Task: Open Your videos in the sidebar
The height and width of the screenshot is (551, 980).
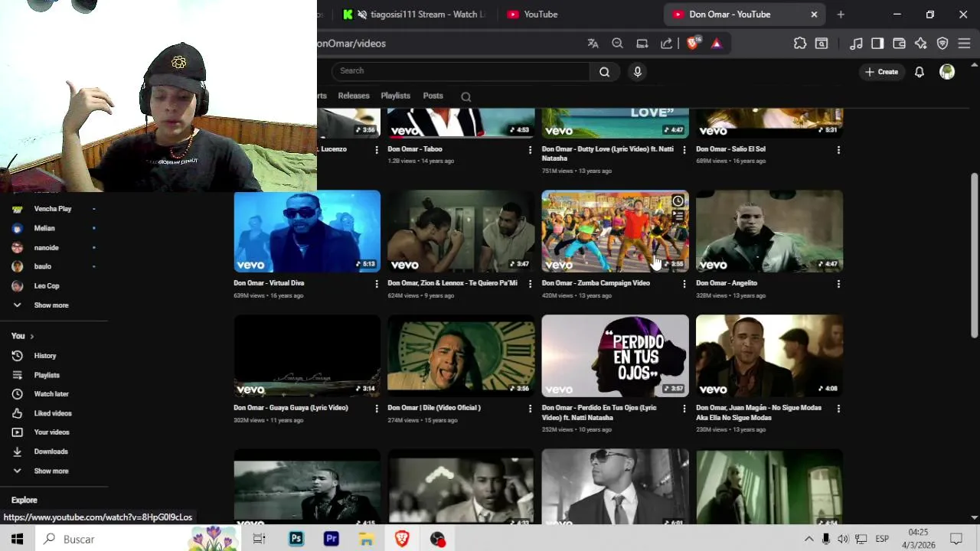Action: (x=53, y=432)
